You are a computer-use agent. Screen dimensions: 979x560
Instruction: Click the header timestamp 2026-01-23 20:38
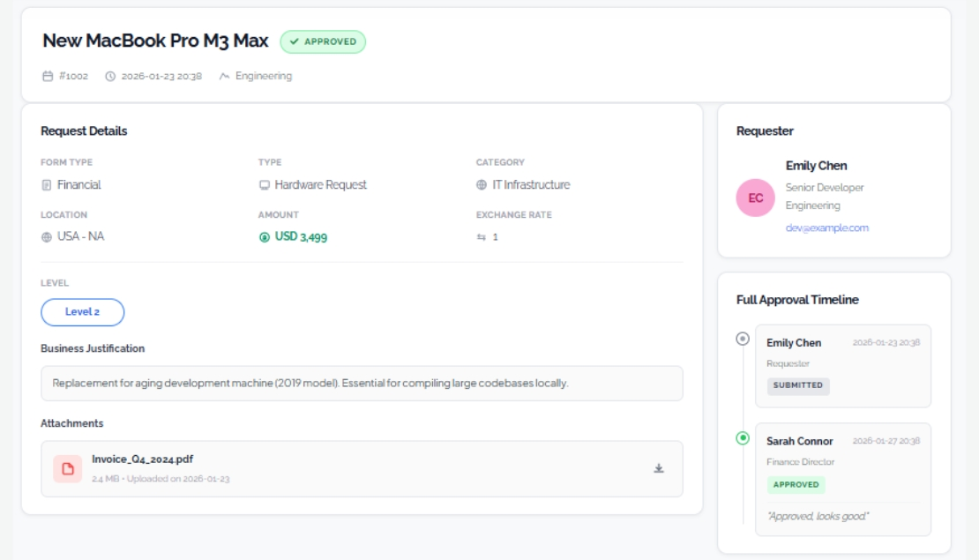pos(161,76)
